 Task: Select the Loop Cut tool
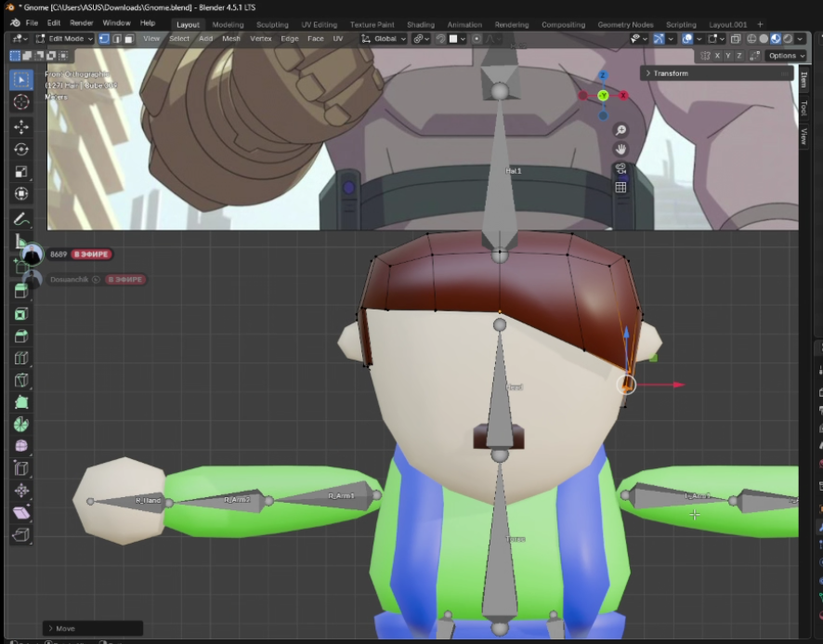21,359
